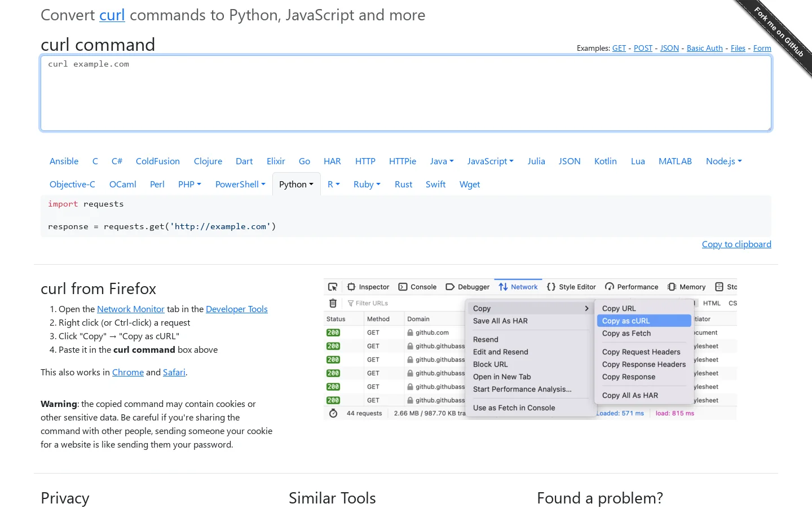
Task: Expand the Java language dropdown
Action: 442,161
